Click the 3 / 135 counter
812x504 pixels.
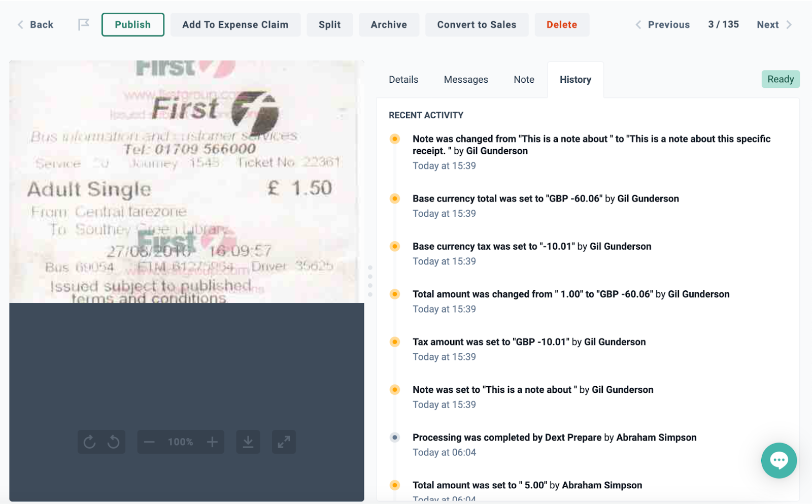[724, 24]
